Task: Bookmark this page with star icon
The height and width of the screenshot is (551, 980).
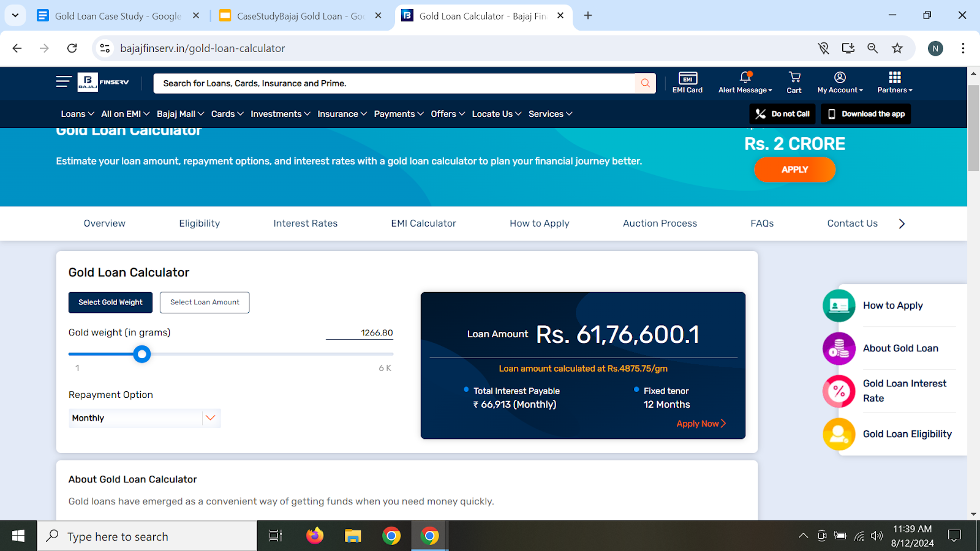Action: pos(897,48)
